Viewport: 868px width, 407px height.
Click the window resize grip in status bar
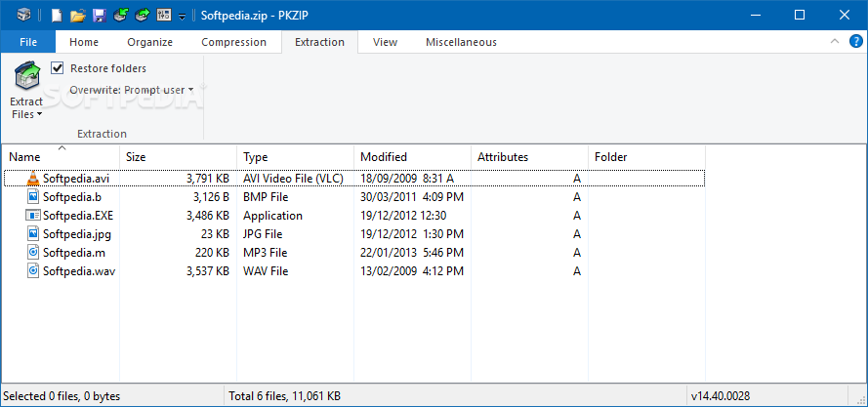[860, 398]
